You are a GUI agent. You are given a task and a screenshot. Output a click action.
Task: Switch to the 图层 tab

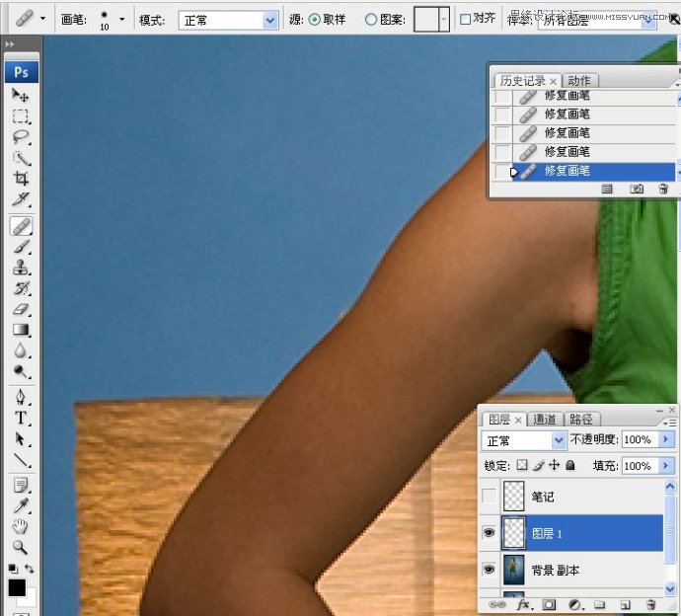[x=499, y=420]
